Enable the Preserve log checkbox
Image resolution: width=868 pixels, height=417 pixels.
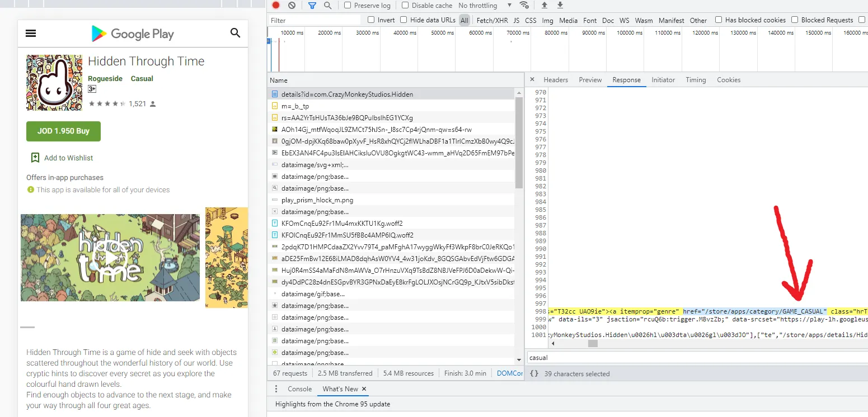(348, 6)
